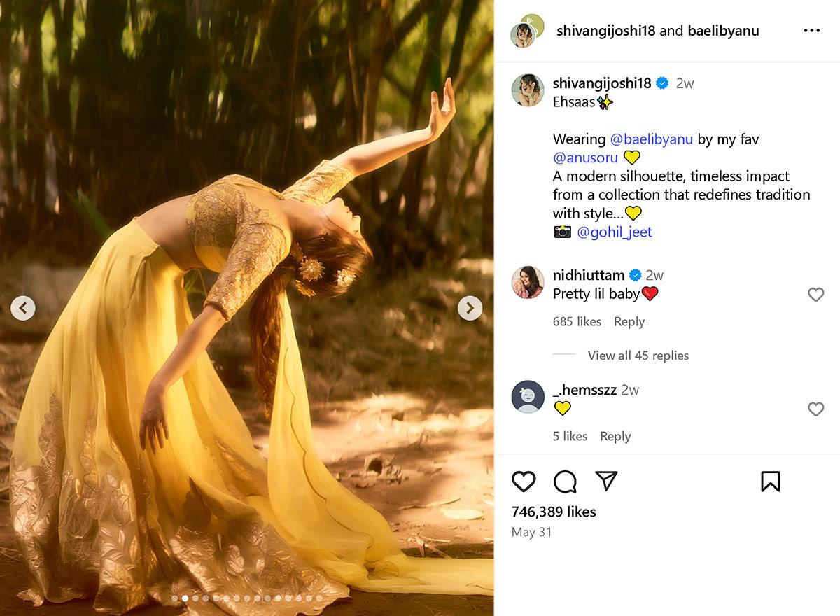
Task: Expand View all 45 replies
Action: click(x=638, y=356)
